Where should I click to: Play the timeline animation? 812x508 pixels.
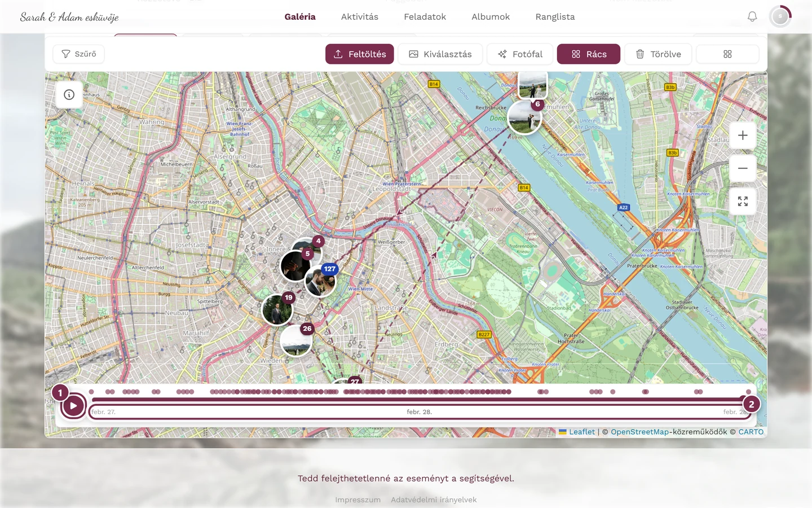[x=73, y=405]
